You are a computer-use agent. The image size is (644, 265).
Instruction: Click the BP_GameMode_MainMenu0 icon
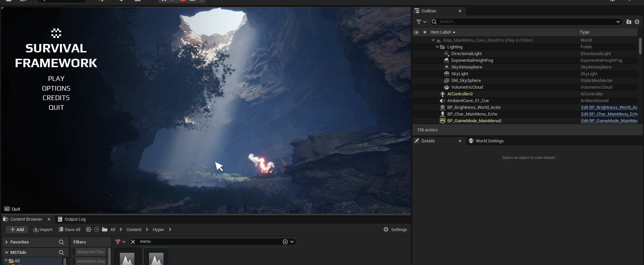[443, 121]
